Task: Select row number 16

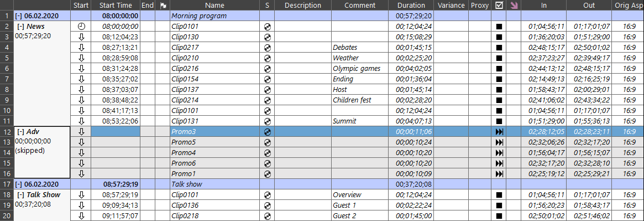Action: point(7,174)
